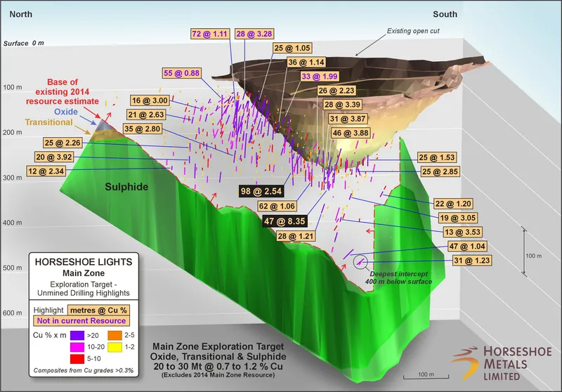Click the 'Surface 0 m' depth label
The height and width of the screenshot is (392, 562).
24,44
